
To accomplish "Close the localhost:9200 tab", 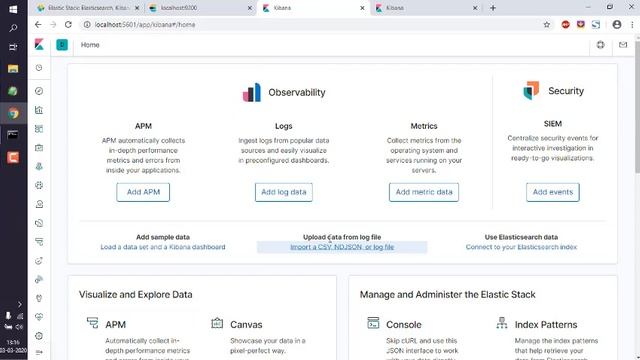I will 250,8.
